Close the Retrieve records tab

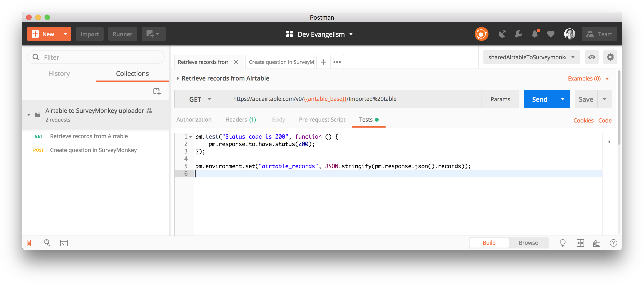pyautogui.click(x=236, y=62)
